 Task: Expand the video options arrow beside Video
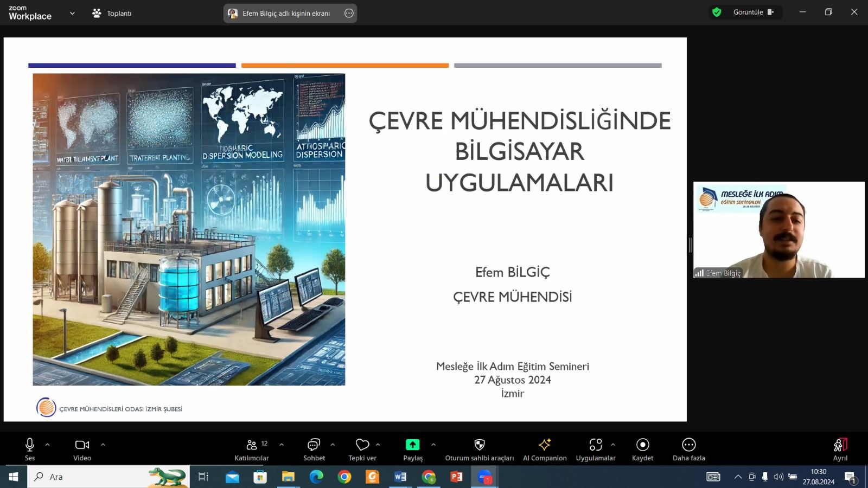coord(103,445)
